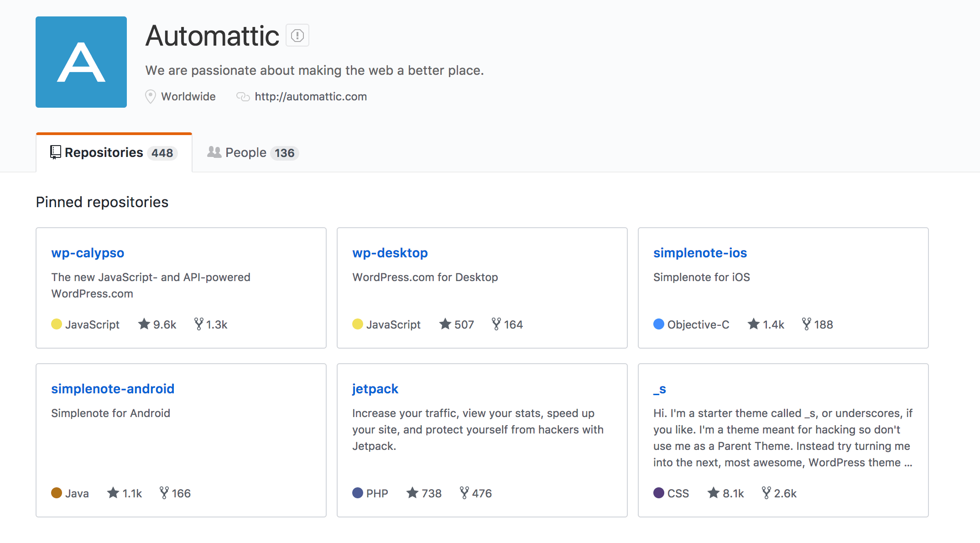Click the Automattic organization title

(x=212, y=36)
